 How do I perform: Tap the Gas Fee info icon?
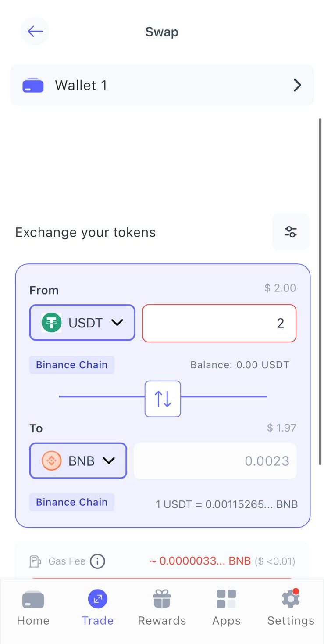point(97,561)
